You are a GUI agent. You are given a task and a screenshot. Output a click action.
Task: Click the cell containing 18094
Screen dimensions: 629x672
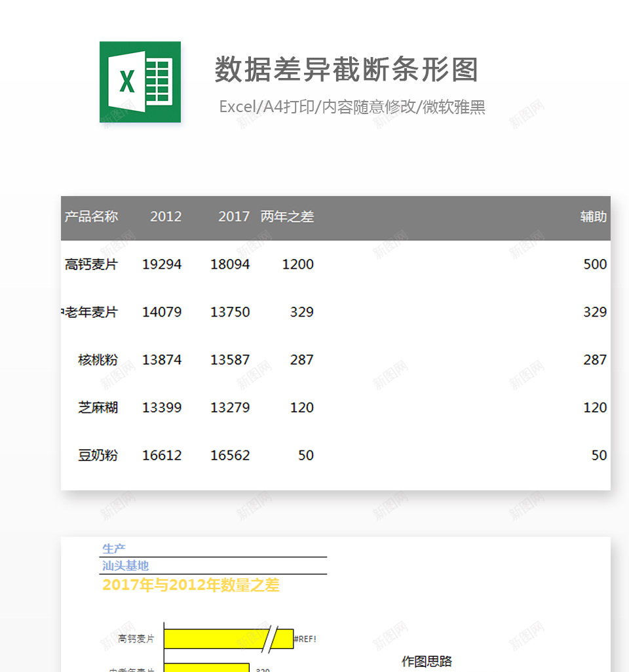tap(230, 264)
